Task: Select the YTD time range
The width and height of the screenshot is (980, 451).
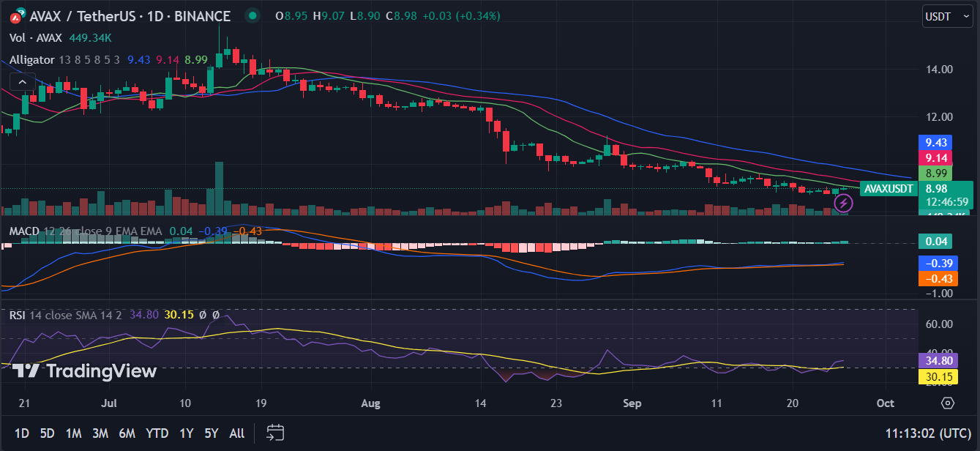Action: coord(157,433)
